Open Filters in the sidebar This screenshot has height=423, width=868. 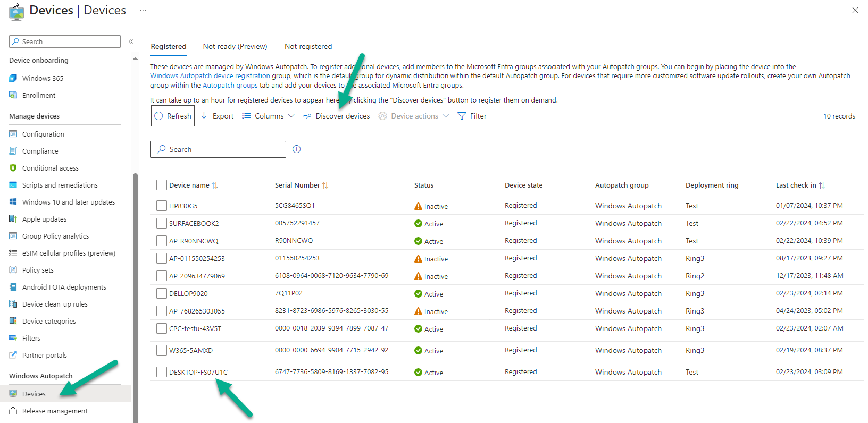pyautogui.click(x=31, y=338)
